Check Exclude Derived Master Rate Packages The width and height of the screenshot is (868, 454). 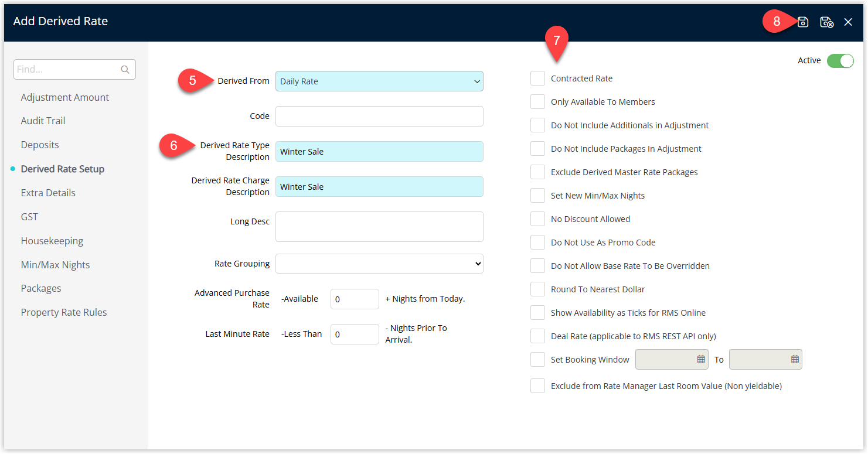[537, 172]
